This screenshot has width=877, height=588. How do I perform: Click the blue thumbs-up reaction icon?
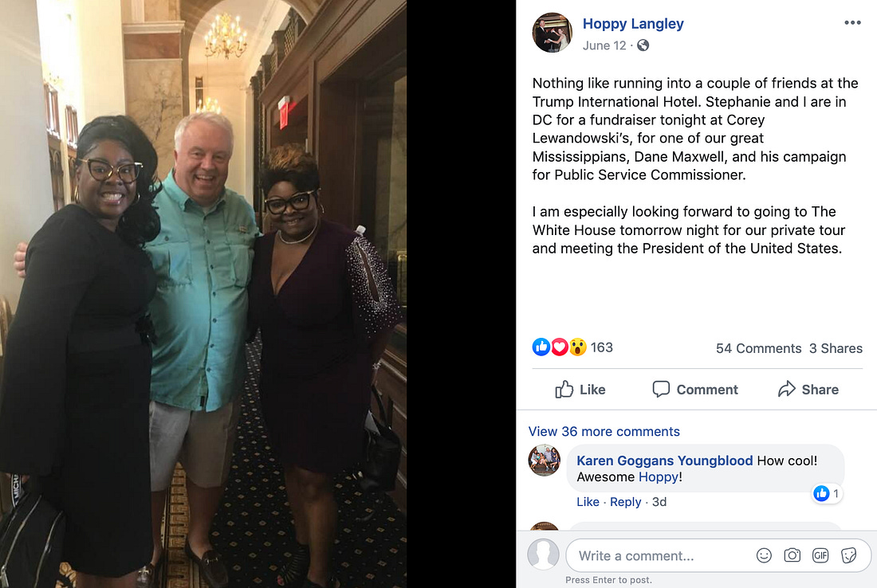pos(541,347)
